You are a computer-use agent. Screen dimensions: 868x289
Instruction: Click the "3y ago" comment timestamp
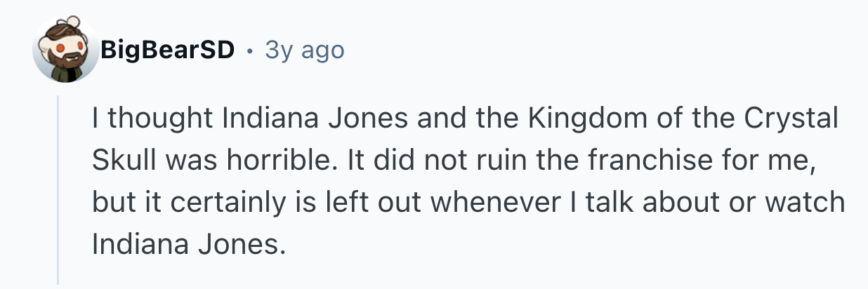(x=305, y=50)
